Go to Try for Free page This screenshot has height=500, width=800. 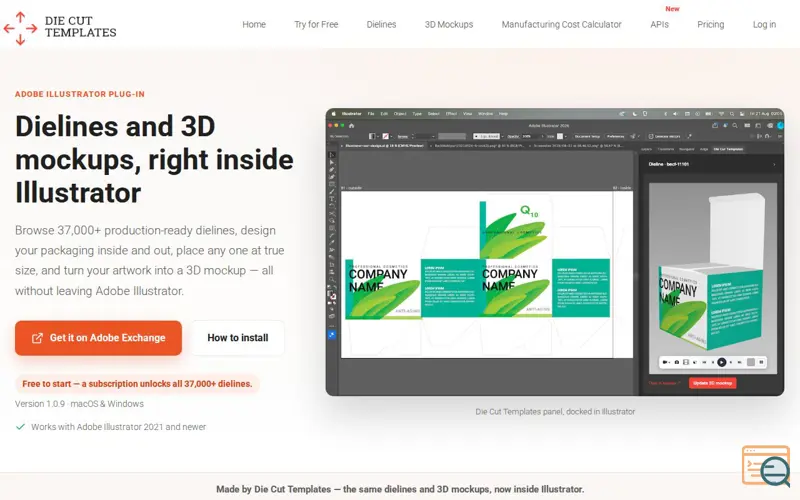[x=316, y=24]
